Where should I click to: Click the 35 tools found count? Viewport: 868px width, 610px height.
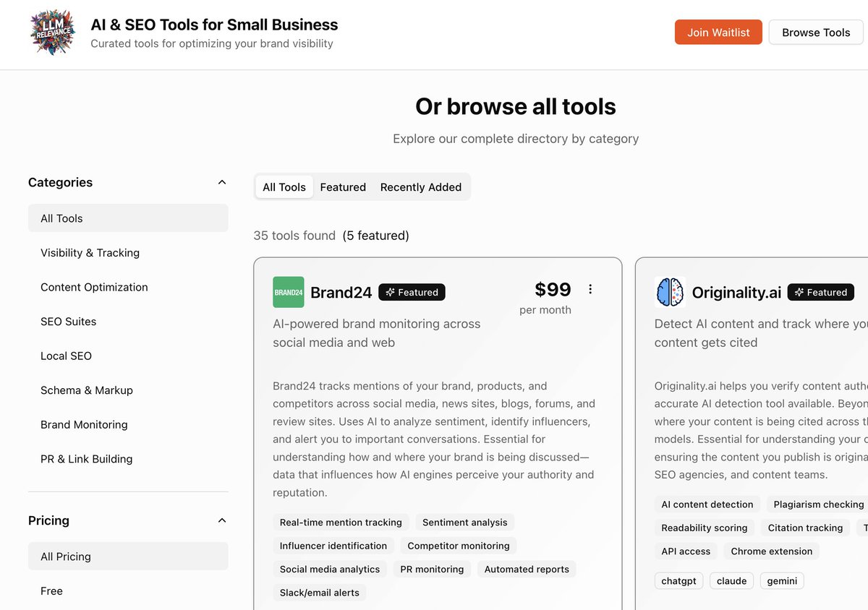294,236
